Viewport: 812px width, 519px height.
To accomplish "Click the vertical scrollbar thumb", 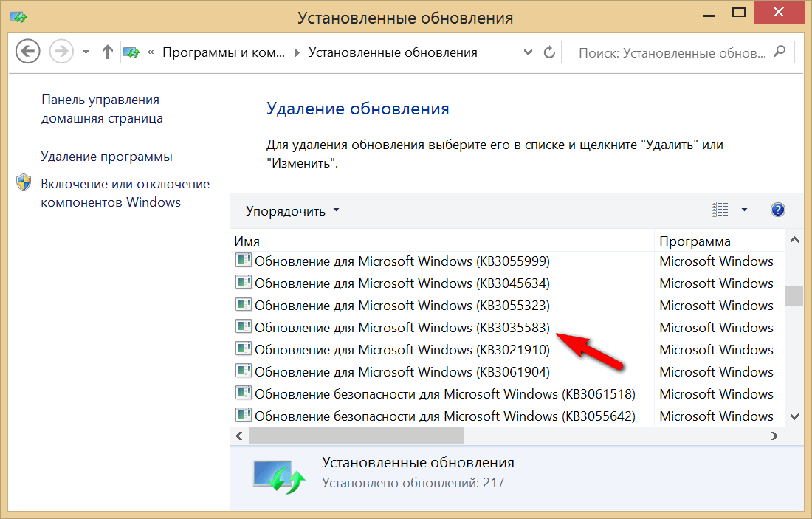I will point(794,296).
